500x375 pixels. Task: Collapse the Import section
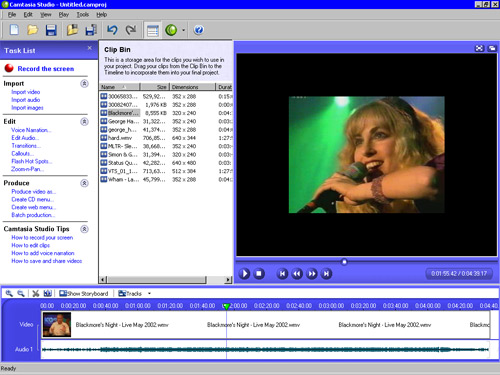point(84,83)
